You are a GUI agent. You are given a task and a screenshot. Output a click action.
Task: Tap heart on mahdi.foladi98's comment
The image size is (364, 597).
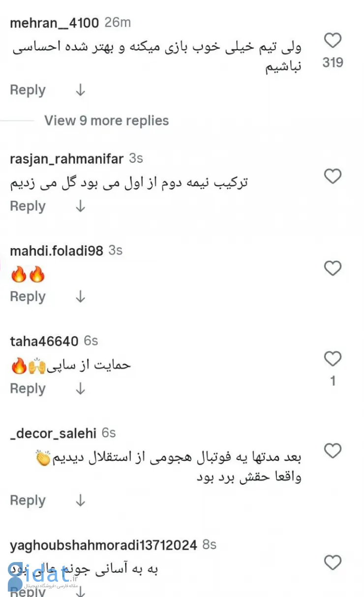[333, 268]
